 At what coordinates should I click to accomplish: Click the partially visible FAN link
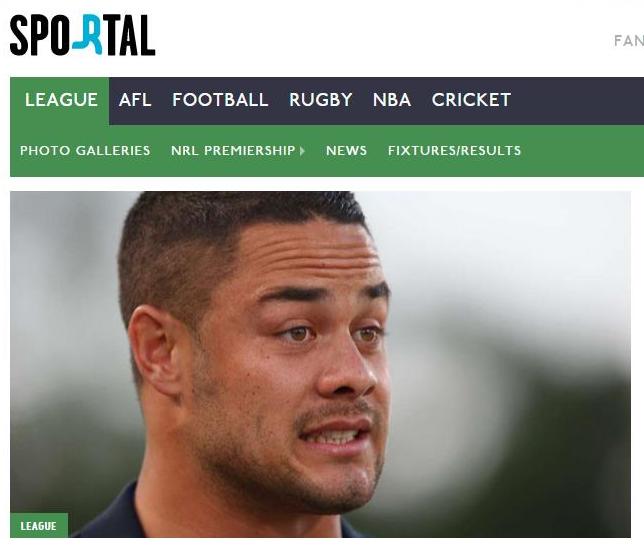(x=629, y=41)
